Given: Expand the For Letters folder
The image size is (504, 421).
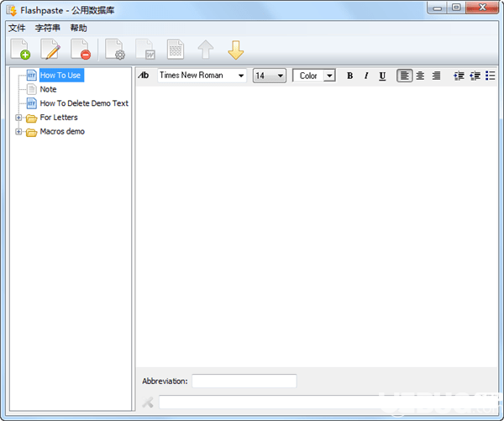Looking at the screenshot, I should click(x=18, y=118).
